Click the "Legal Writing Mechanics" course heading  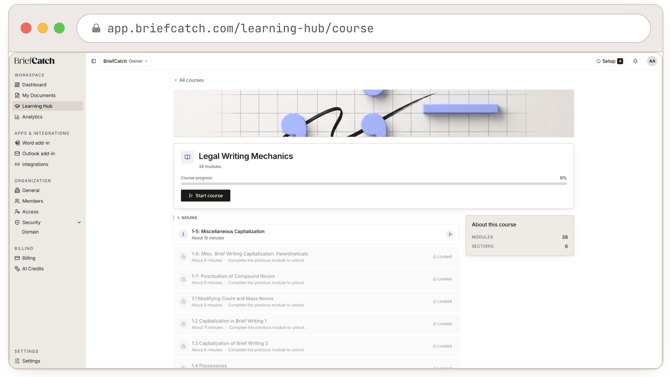pyautogui.click(x=246, y=156)
